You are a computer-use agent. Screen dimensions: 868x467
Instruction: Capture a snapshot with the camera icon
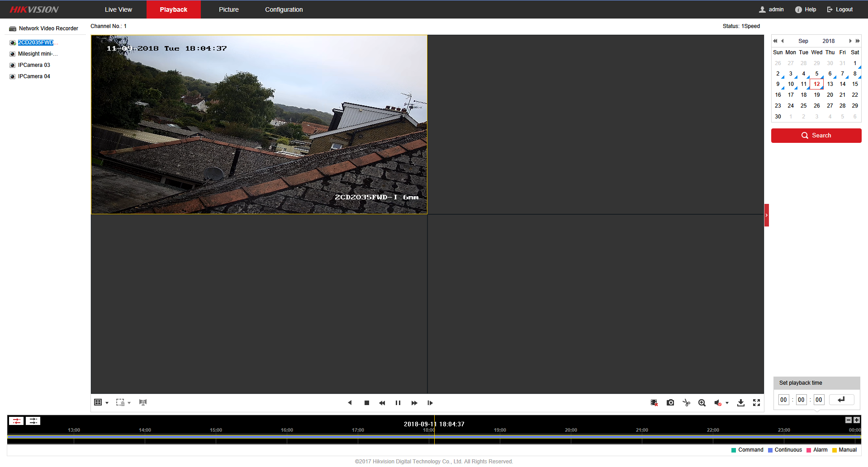pos(670,403)
